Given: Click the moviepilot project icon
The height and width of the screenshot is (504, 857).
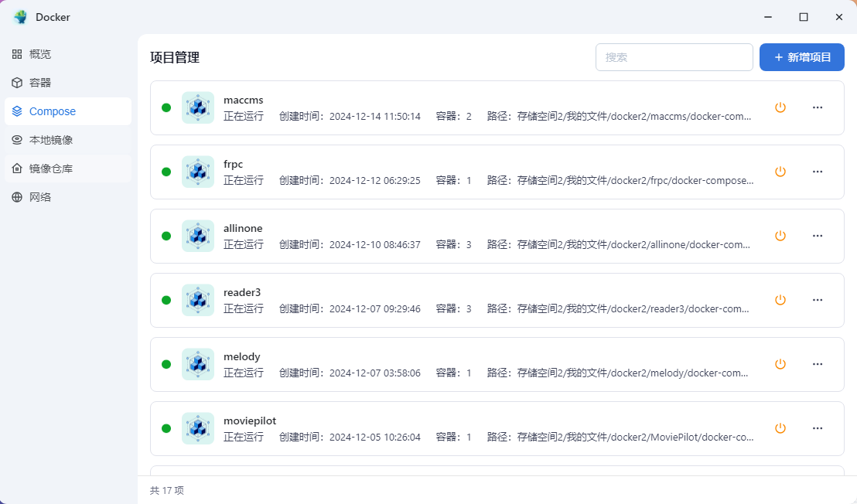Looking at the screenshot, I should pos(198,428).
